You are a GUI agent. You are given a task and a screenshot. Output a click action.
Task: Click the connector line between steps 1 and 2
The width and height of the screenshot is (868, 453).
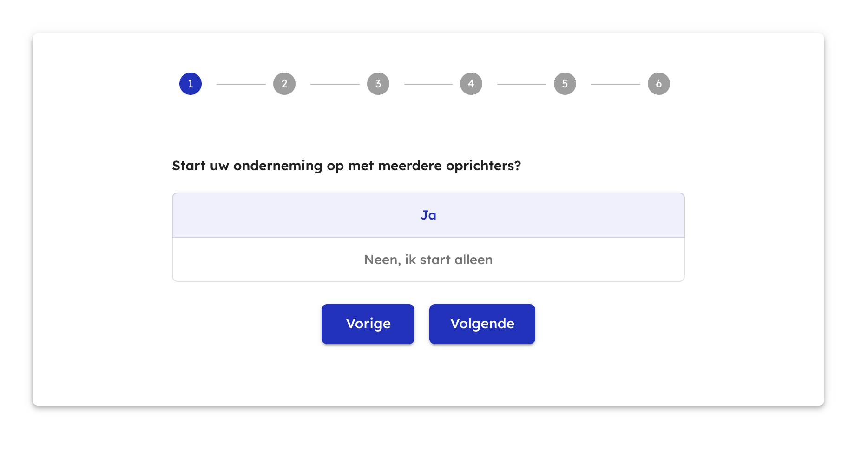click(x=241, y=84)
